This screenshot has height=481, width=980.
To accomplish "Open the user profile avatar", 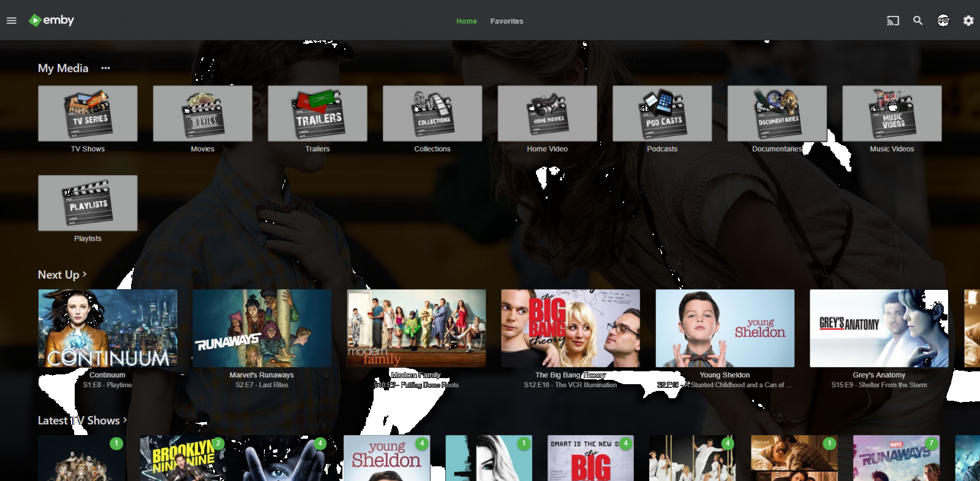I will pos(943,21).
